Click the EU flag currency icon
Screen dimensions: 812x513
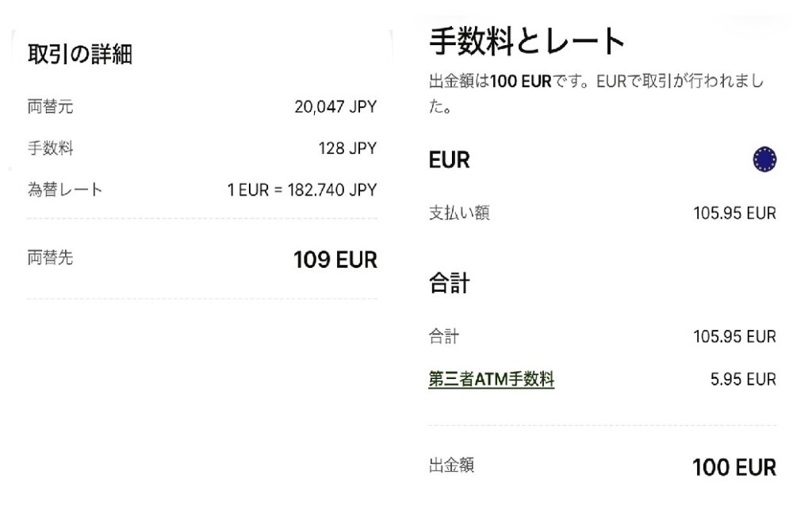click(764, 160)
